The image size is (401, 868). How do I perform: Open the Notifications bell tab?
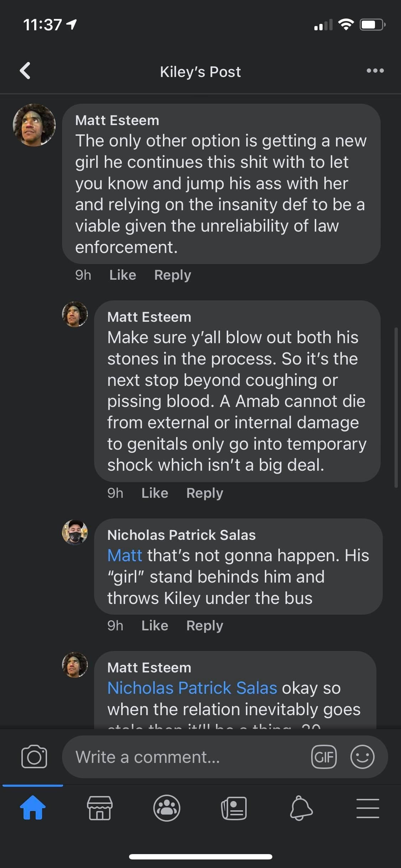coord(301,808)
